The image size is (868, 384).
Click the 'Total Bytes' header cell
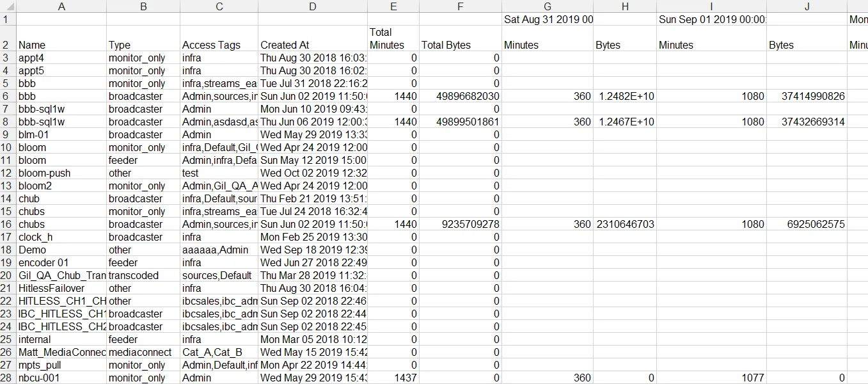(x=461, y=45)
